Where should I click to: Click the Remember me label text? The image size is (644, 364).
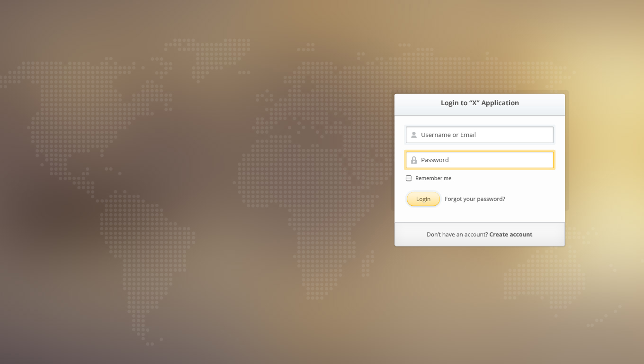pyautogui.click(x=433, y=178)
